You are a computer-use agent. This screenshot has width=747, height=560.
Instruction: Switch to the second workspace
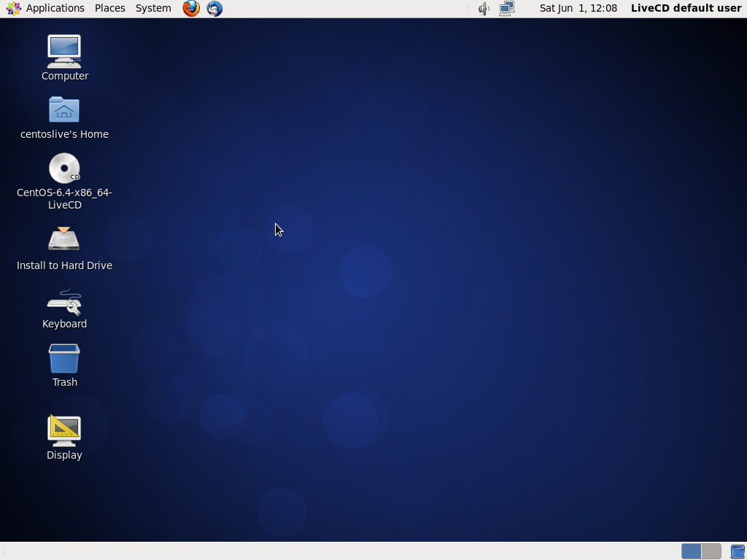711,551
